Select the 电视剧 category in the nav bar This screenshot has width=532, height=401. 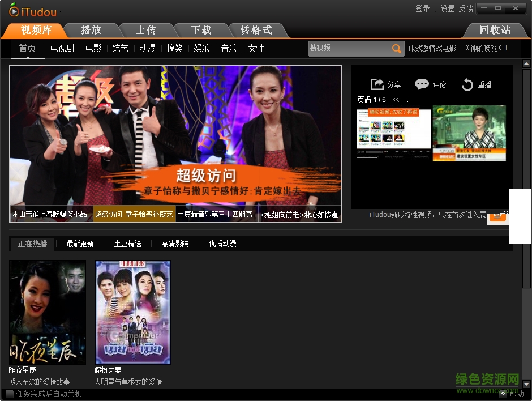click(x=62, y=49)
